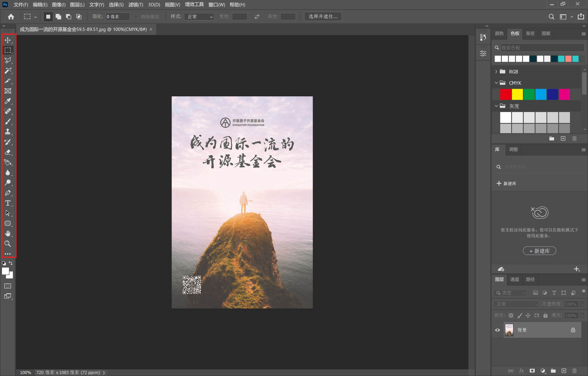Select the Move tool

[x=8, y=40]
